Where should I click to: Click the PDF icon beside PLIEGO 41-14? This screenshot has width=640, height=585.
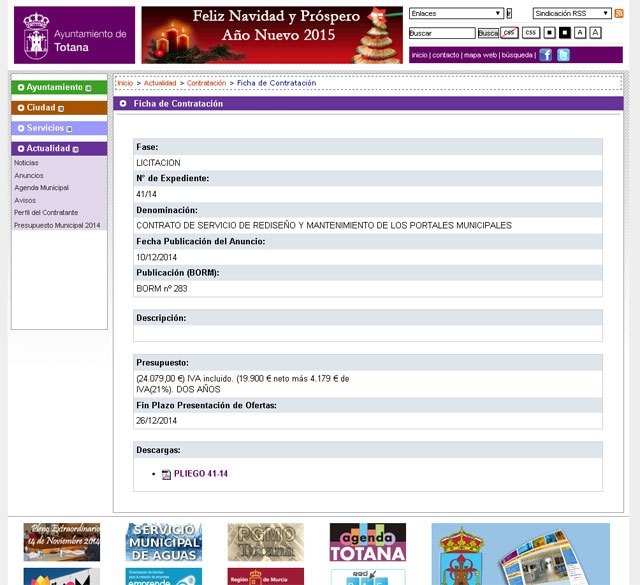click(x=166, y=474)
